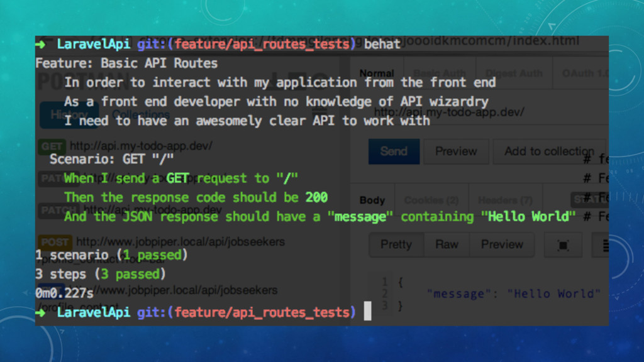Click "3 steps (3 passed)" terminal line
The height and width of the screenshot is (362, 644).
click(x=100, y=274)
